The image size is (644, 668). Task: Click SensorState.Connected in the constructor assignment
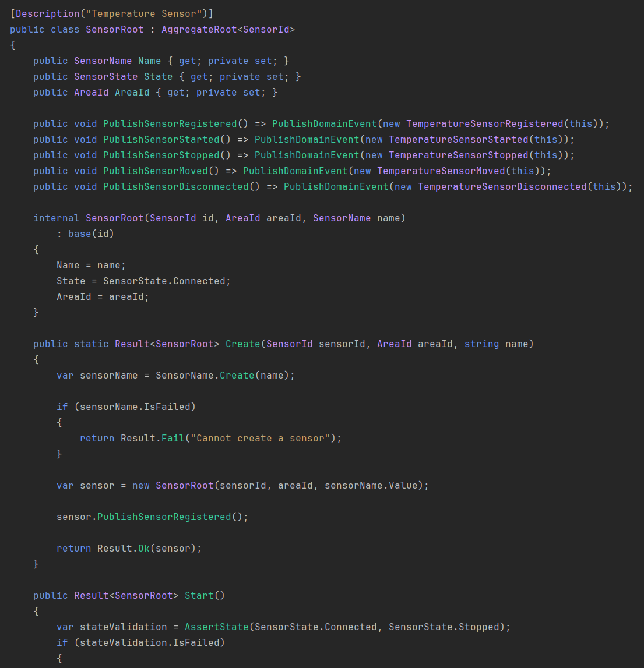pyautogui.click(x=167, y=281)
